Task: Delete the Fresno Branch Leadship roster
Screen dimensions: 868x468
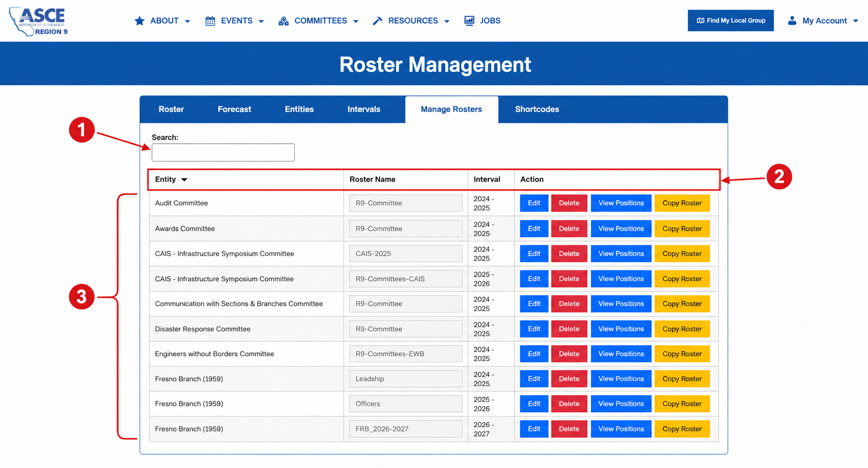Action: [x=569, y=379]
